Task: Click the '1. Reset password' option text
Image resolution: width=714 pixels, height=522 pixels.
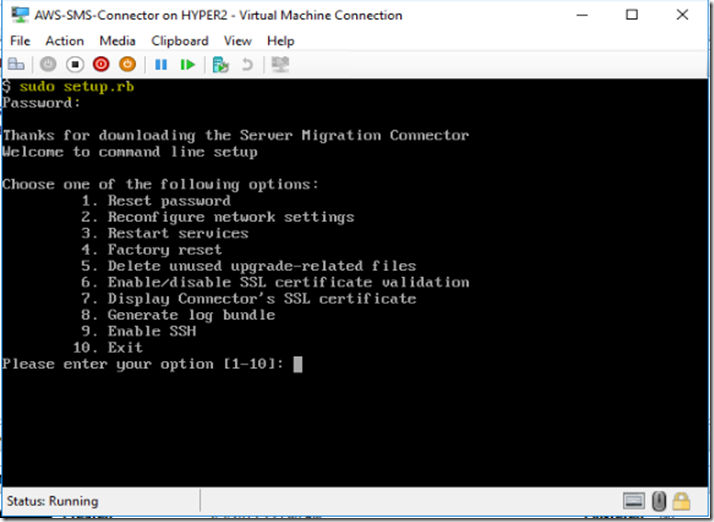Action: [156, 201]
